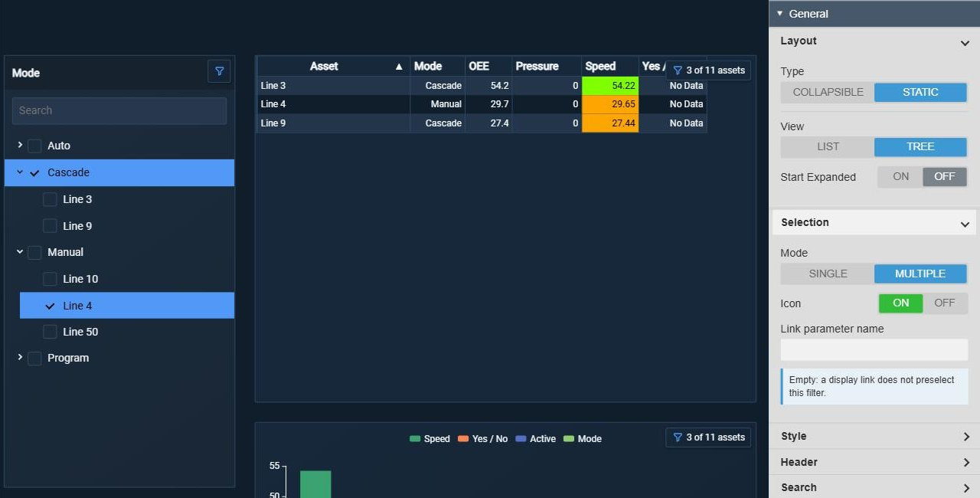Check the Line 10 checkbox
Screen dimensions: 980x498
click(50, 279)
